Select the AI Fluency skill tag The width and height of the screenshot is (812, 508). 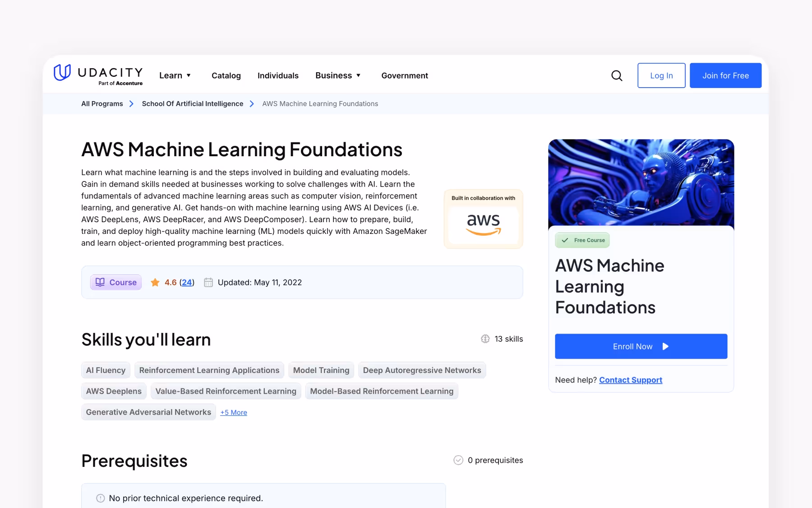(x=106, y=370)
